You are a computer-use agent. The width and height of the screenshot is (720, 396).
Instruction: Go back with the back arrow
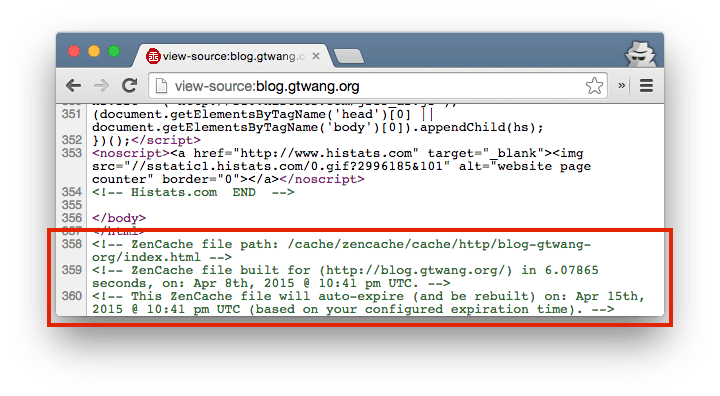click(x=73, y=85)
